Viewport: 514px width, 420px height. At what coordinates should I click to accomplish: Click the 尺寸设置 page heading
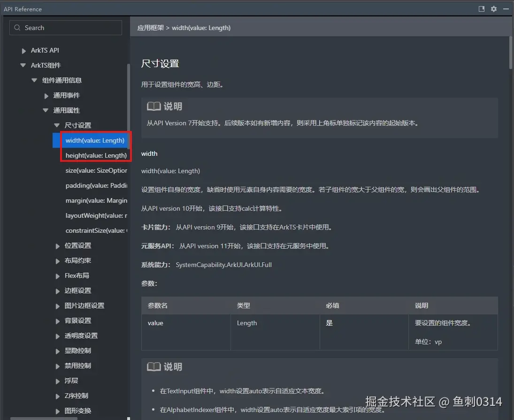160,63
